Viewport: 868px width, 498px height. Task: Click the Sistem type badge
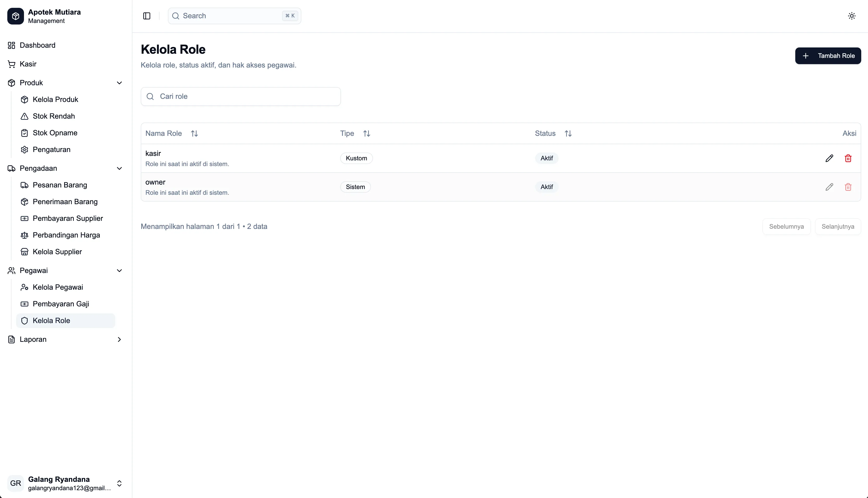355,187
